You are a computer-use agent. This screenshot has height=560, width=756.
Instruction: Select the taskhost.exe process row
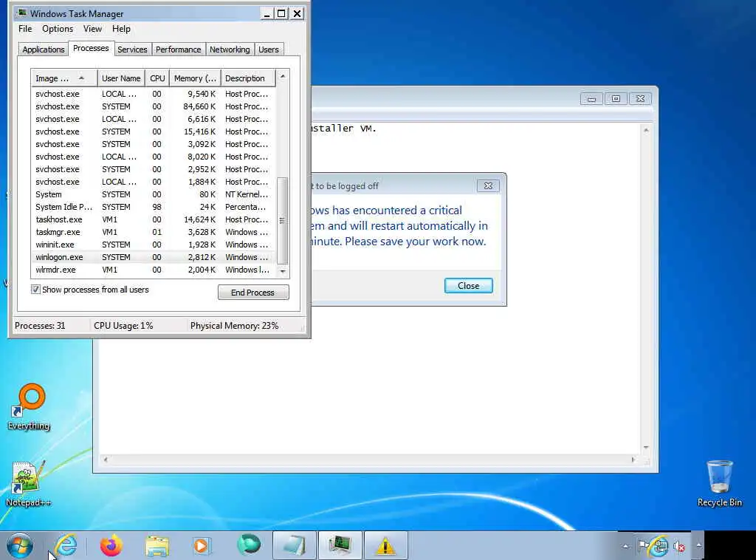coord(154,219)
